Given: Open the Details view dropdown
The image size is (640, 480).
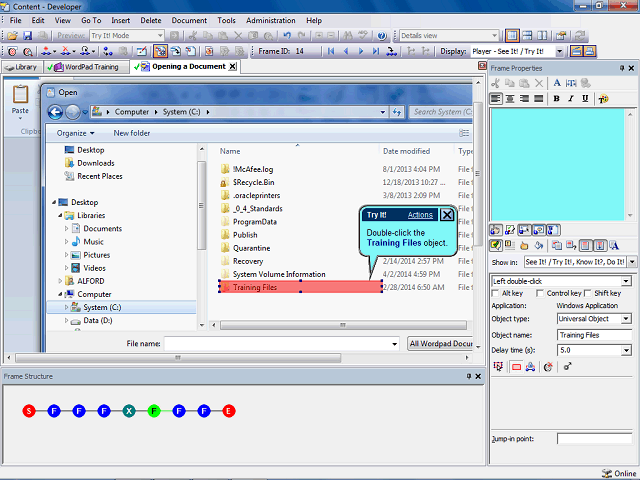Looking at the screenshot, I should tap(494, 36).
